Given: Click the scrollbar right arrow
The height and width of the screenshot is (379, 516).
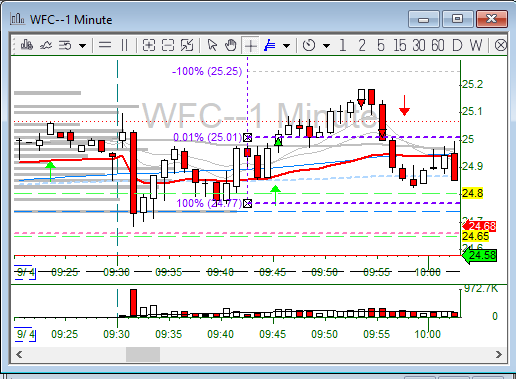Looking at the screenshot, I should (499, 354).
